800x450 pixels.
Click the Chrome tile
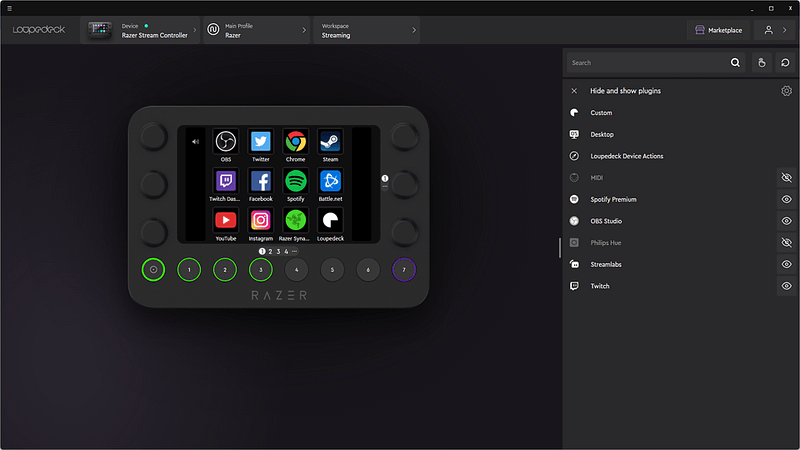point(295,142)
